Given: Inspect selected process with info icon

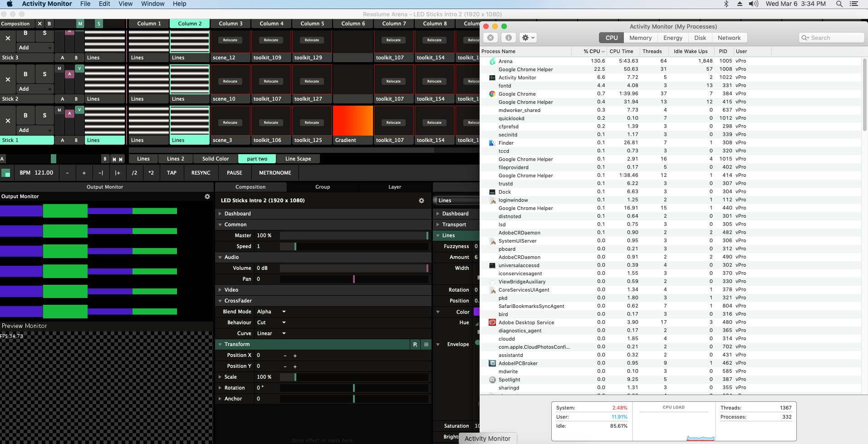Looking at the screenshot, I should coord(509,38).
